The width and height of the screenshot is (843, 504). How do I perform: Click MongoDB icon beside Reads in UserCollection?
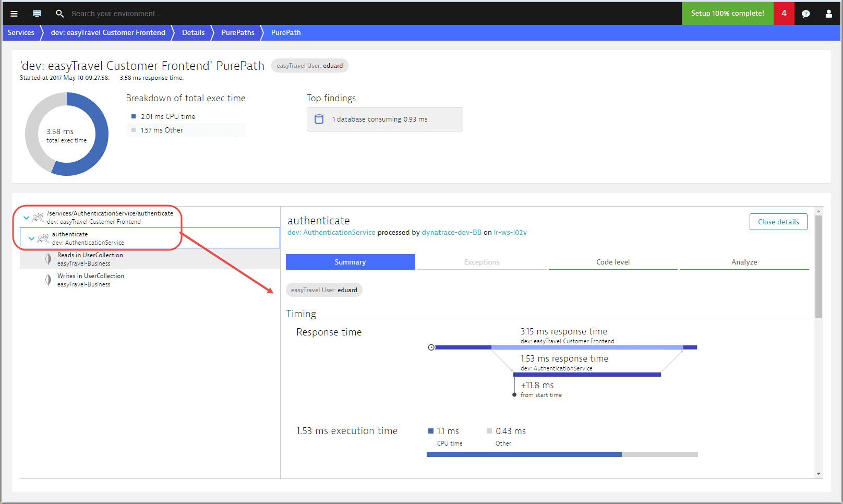48,259
